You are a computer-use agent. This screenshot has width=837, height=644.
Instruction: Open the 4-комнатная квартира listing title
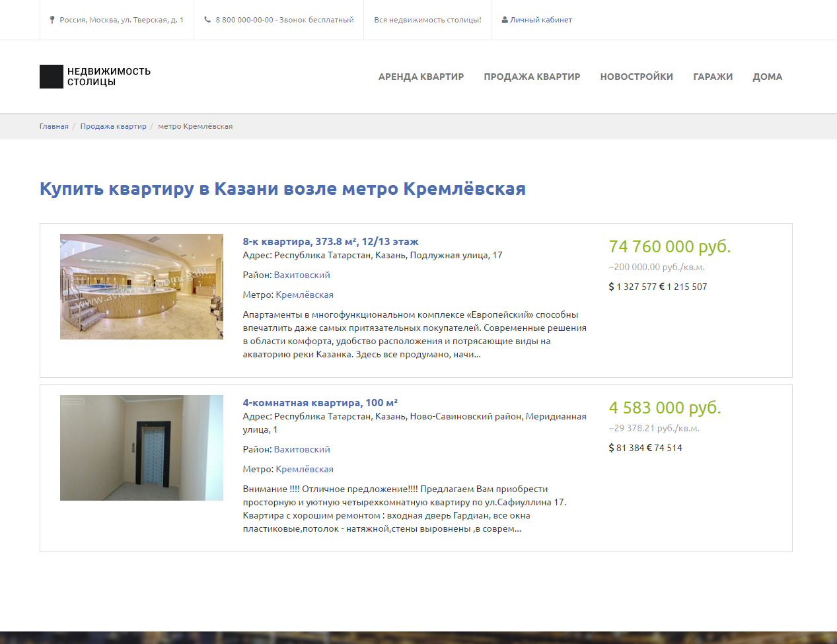point(320,403)
